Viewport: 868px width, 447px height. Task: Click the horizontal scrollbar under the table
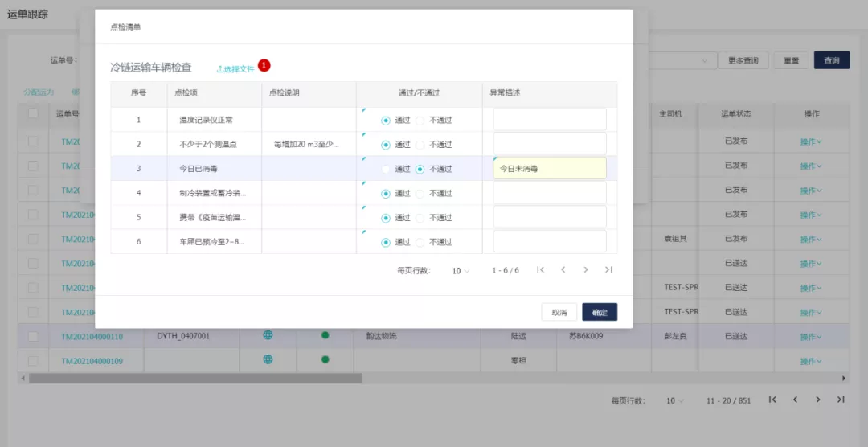193,378
